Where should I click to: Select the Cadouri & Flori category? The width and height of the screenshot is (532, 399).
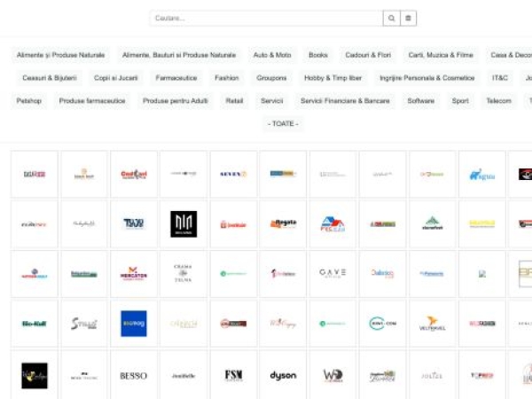coord(368,55)
